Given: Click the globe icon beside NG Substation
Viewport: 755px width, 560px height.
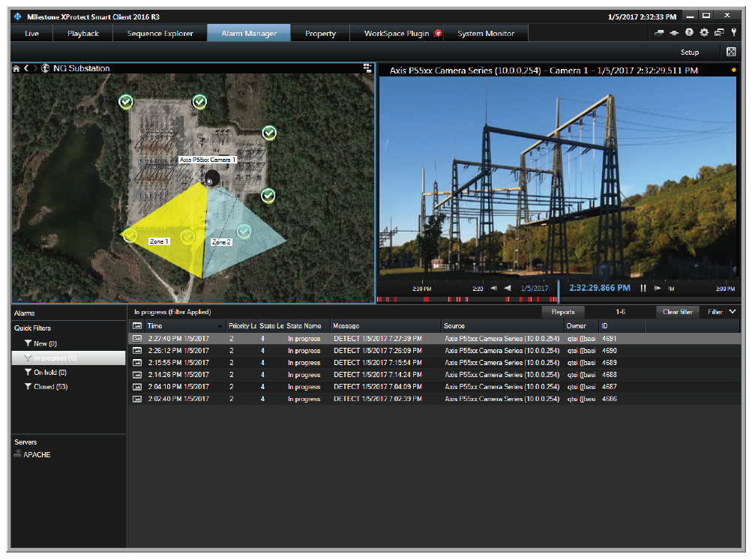Looking at the screenshot, I should click(x=45, y=68).
